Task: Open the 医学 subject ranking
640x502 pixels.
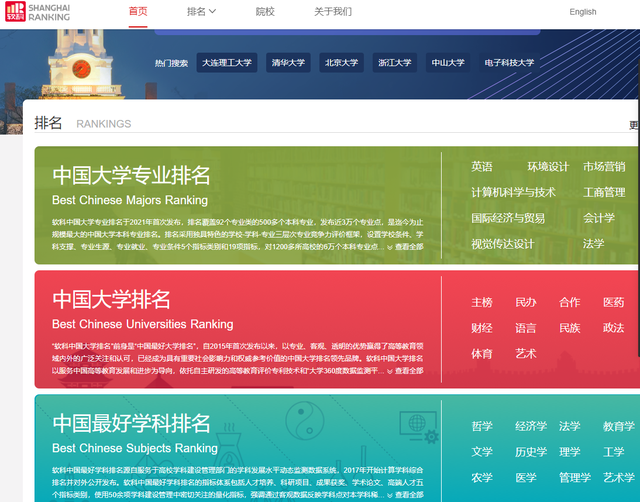Action: pyautogui.click(x=526, y=478)
